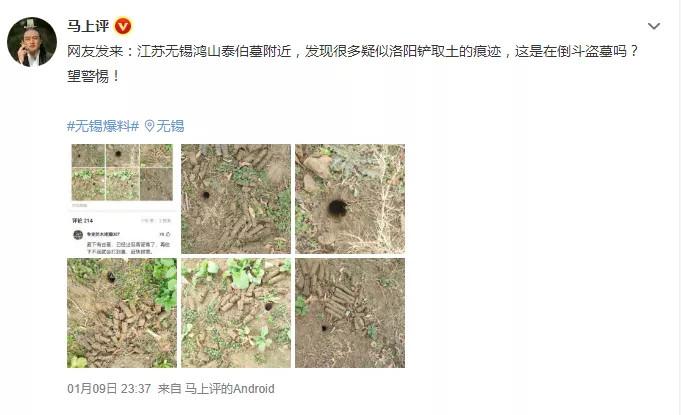681x415 pixels.
Task: Click the orange verified V badge
Action: (123, 26)
